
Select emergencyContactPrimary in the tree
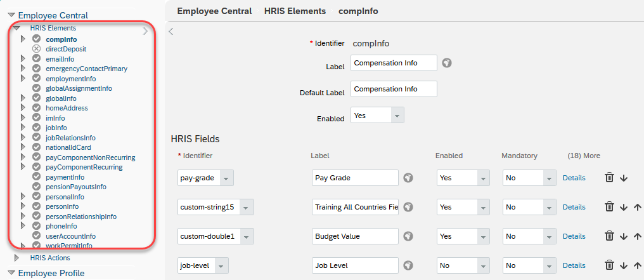(86, 69)
